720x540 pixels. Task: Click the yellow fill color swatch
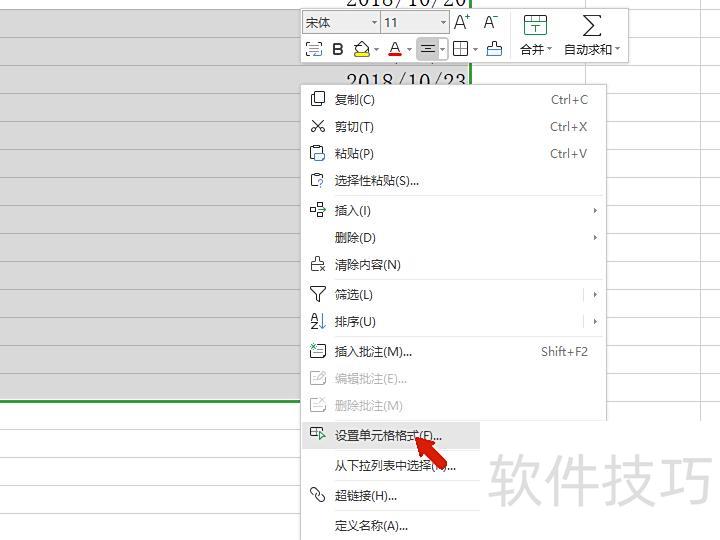[362, 49]
